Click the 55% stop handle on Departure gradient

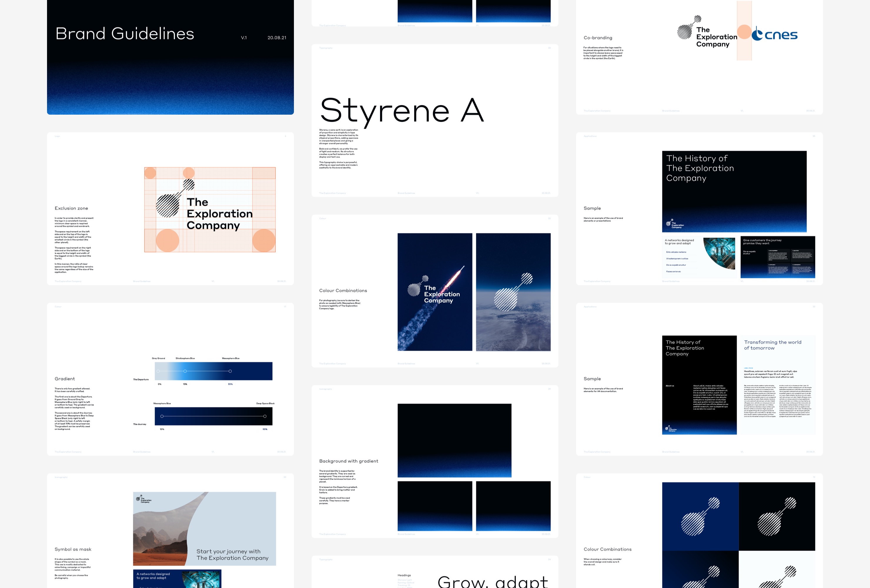230,371
